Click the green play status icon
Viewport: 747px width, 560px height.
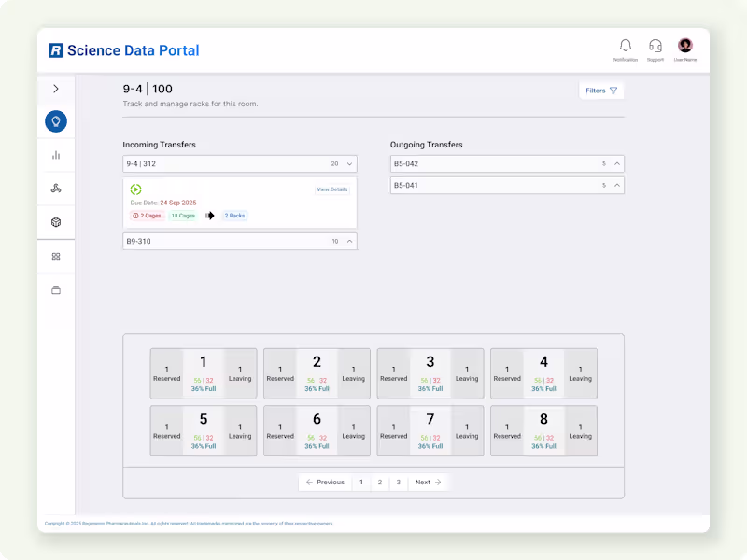(135, 189)
